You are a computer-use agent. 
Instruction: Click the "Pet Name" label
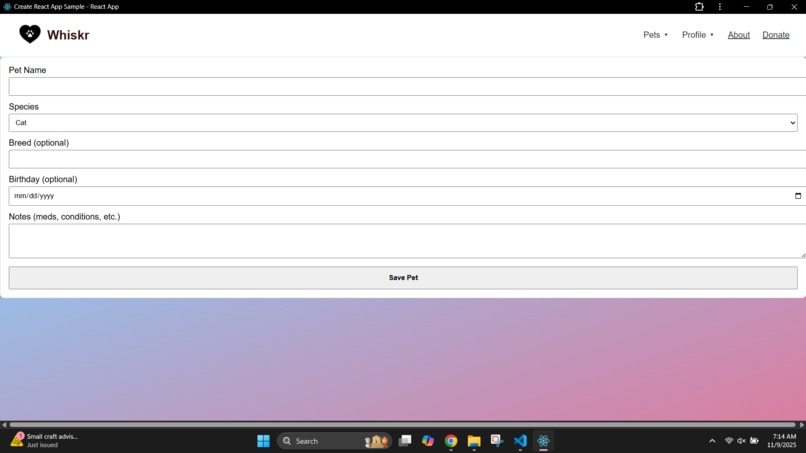point(27,70)
